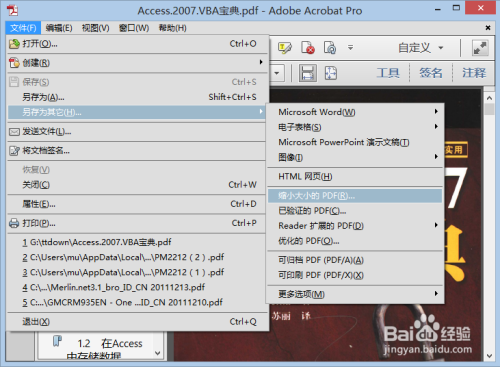Open recent file Merlin.net3.1_bro_ID_CN 20111213.pdf

point(138,287)
